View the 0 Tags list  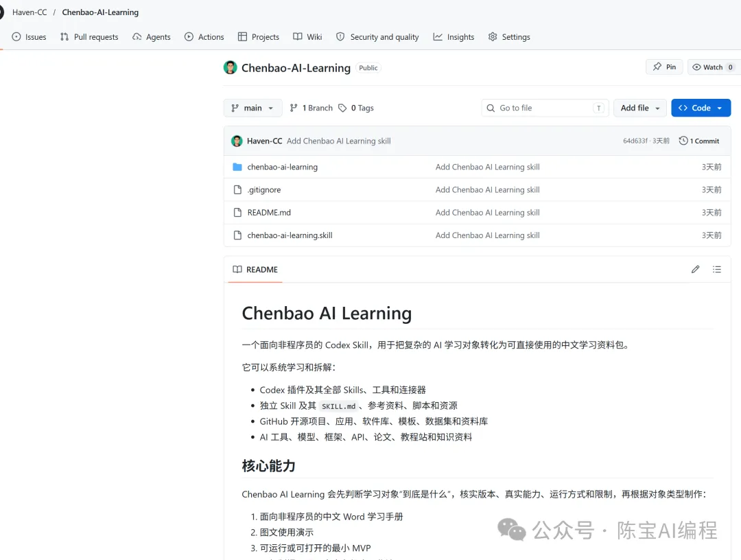pyautogui.click(x=356, y=108)
